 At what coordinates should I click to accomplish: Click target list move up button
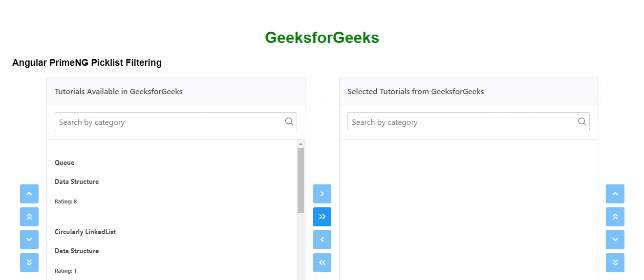pyautogui.click(x=615, y=194)
